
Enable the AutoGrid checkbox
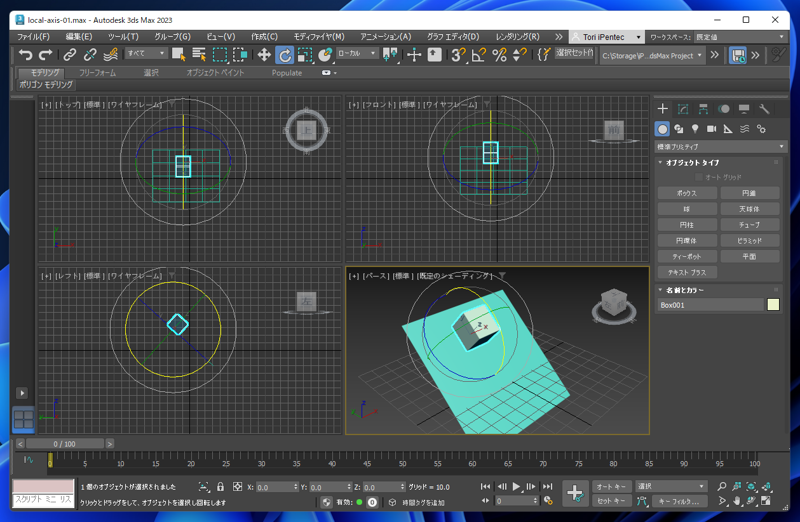coord(698,177)
